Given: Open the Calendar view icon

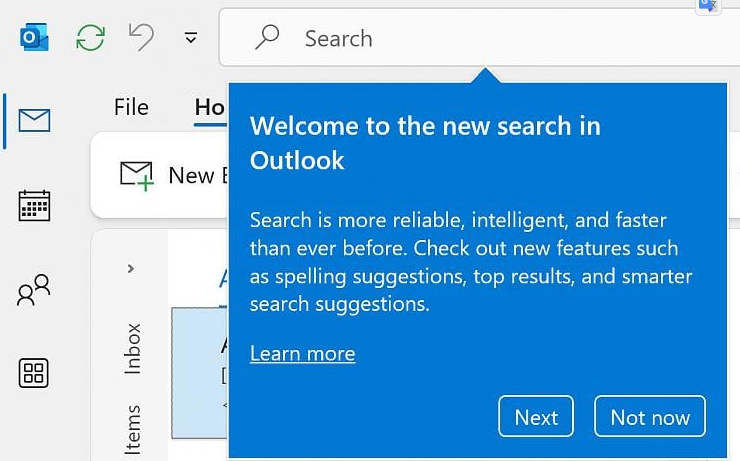Looking at the screenshot, I should (35, 206).
